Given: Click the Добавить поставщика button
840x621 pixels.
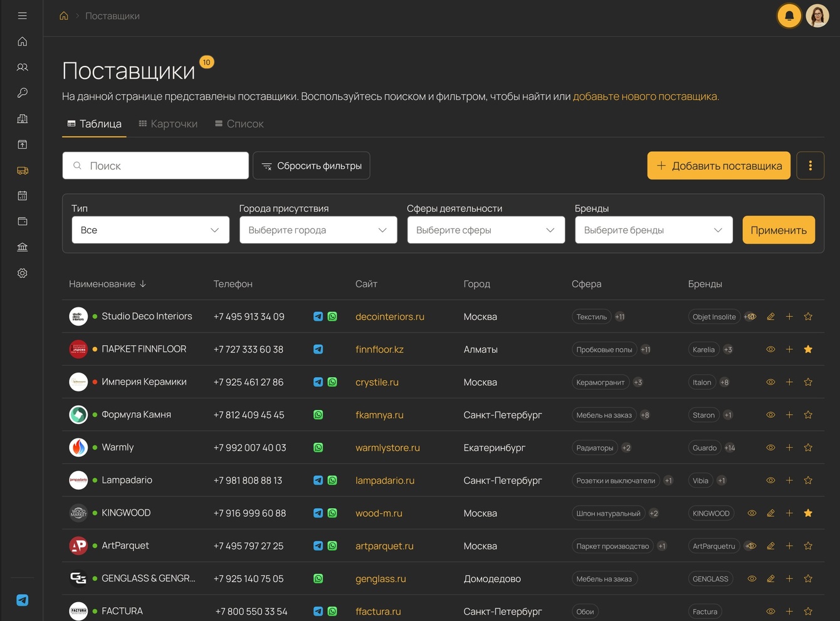Looking at the screenshot, I should [718, 166].
